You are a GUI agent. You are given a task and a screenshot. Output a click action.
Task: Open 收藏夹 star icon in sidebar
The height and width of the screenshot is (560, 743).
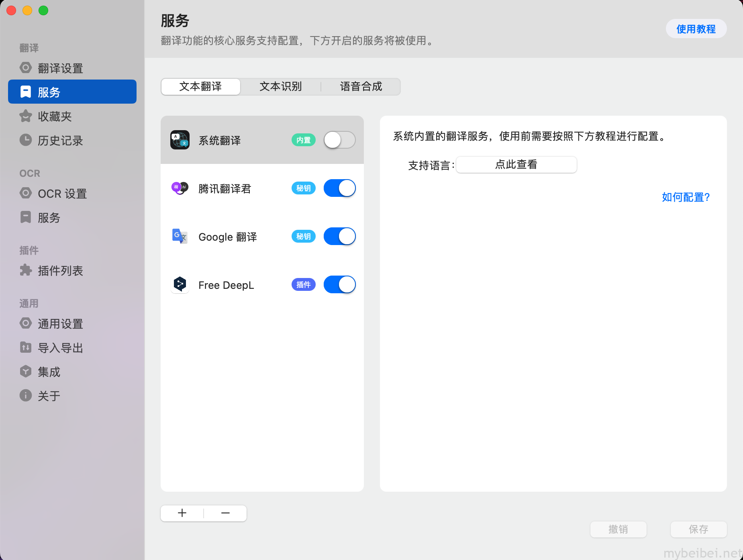[26, 116]
